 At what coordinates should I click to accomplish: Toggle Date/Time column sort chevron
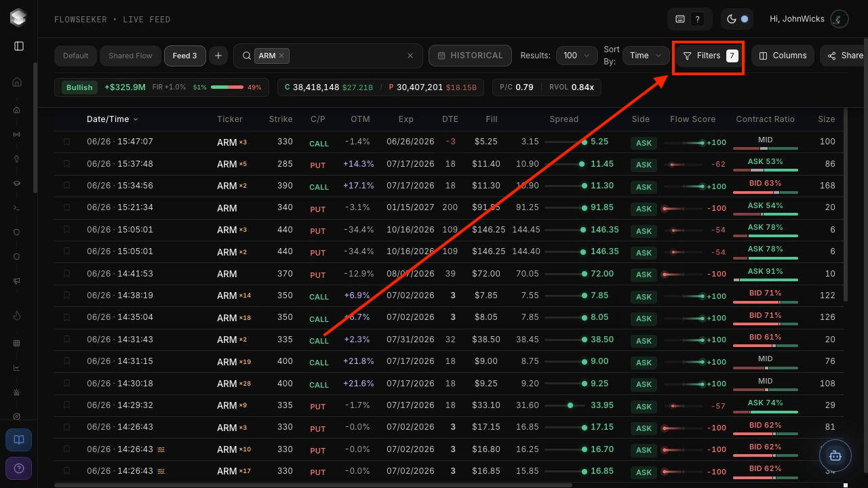136,119
